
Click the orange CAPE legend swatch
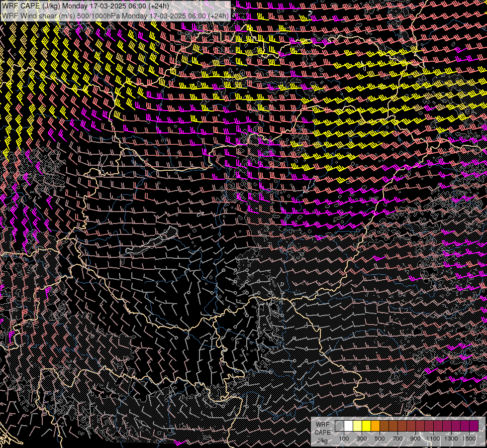click(x=375, y=426)
